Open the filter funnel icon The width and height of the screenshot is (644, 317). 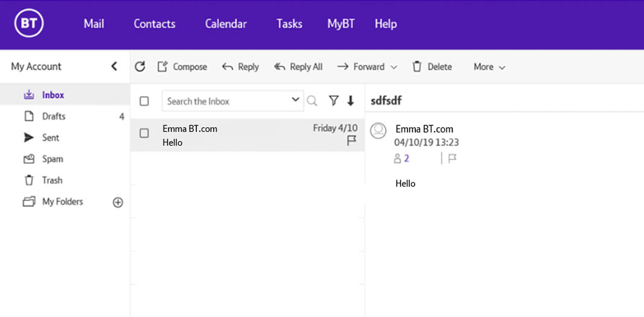click(x=333, y=101)
